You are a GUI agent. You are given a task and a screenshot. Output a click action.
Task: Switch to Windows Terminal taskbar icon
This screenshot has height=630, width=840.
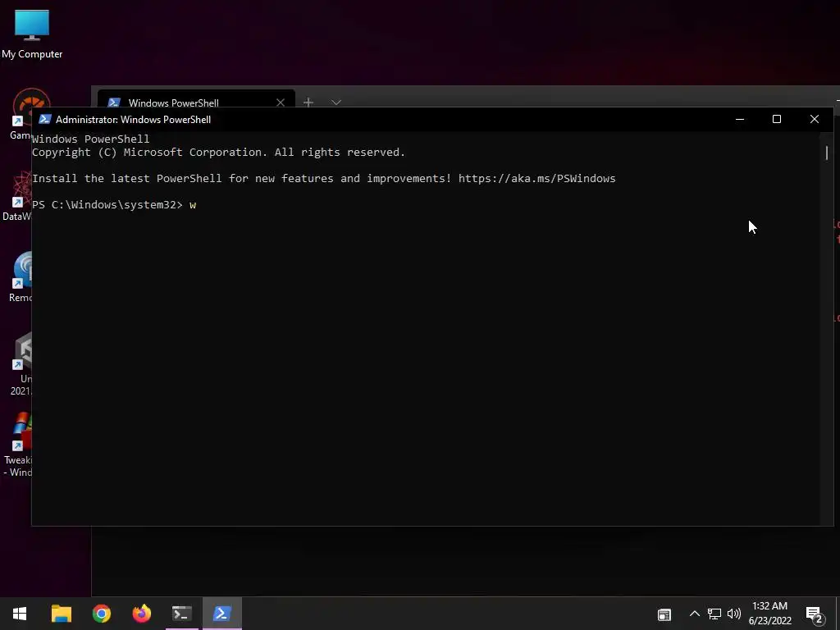181,614
